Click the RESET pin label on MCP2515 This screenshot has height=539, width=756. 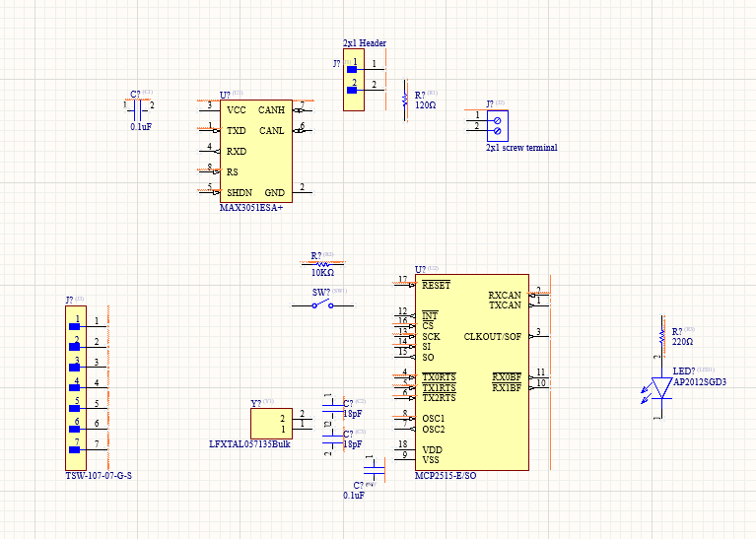pyautogui.click(x=436, y=285)
